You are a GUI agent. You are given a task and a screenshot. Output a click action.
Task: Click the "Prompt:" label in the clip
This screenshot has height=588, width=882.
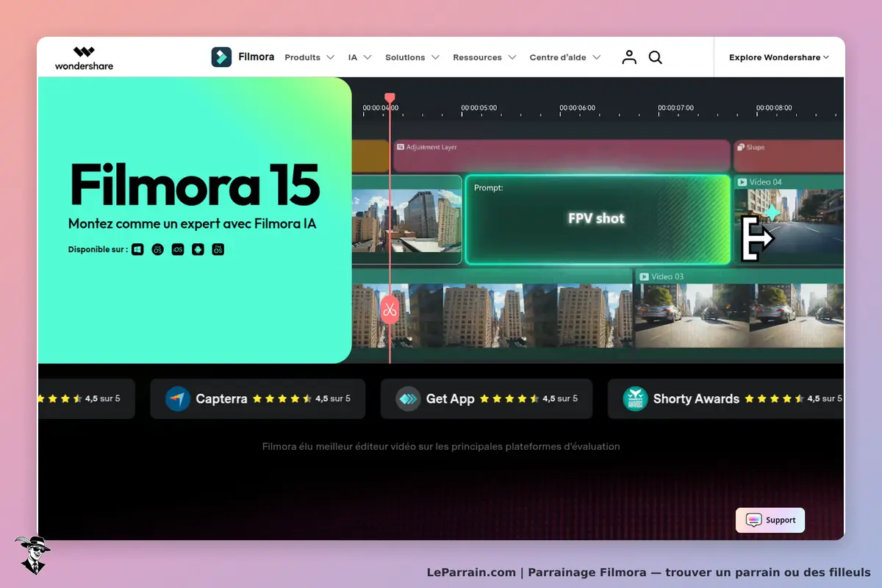click(x=489, y=188)
